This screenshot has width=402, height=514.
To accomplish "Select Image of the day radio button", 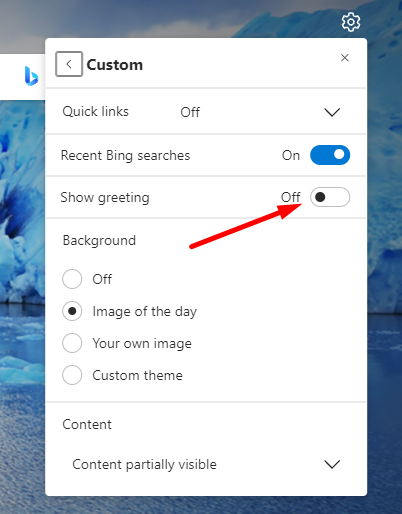I will coord(72,311).
